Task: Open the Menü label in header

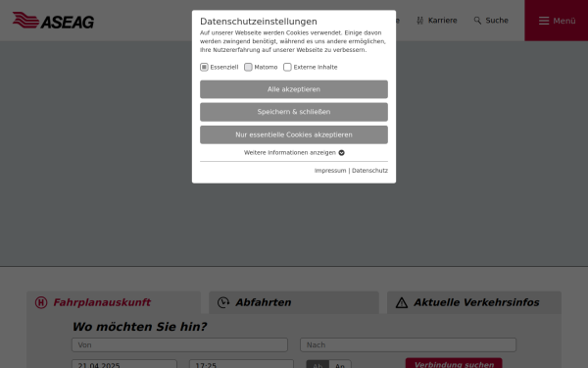Action: tap(564, 21)
